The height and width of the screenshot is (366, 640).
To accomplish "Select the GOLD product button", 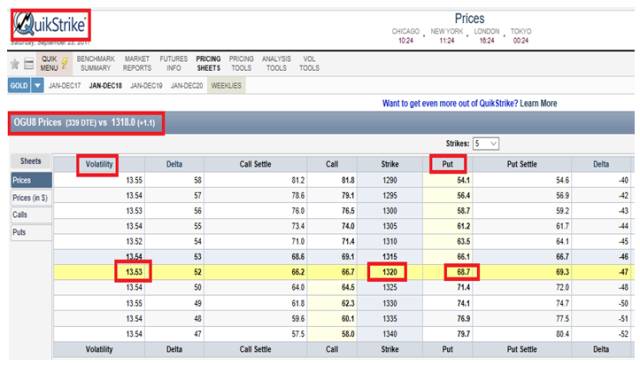I will point(19,86).
